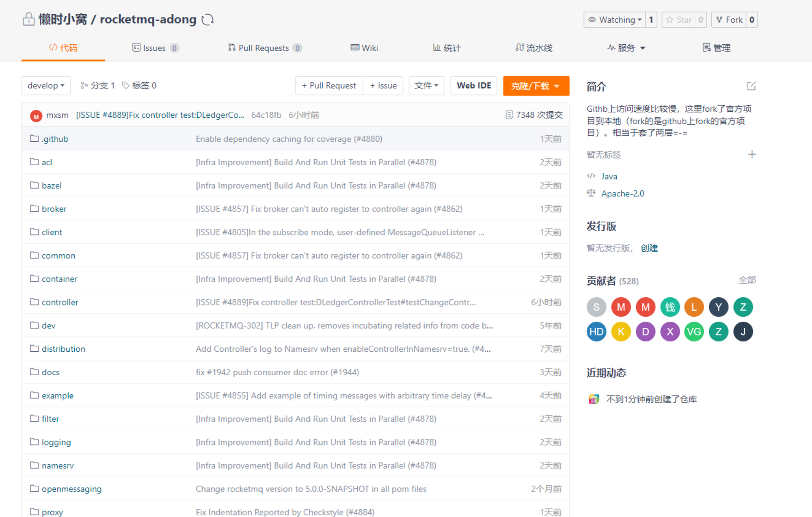The height and width of the screenshot is (517, 812).
Task: View 标签 0 tags list
Action: tap(139, 86)
